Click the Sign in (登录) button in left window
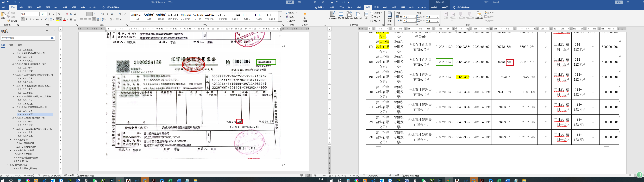Image resolution: width=644 pixels, height=182 pixels. 290,2
